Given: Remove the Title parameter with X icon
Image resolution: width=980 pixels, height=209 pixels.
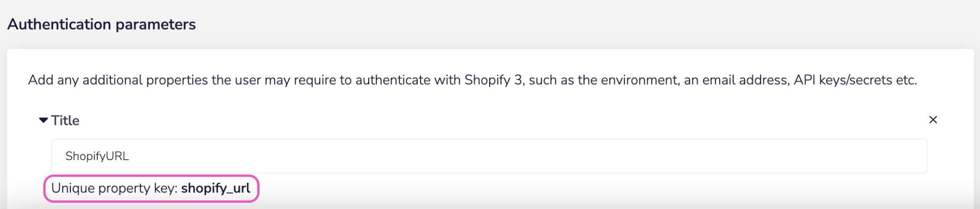Looking at the screenshot, I should pos(933,120).
